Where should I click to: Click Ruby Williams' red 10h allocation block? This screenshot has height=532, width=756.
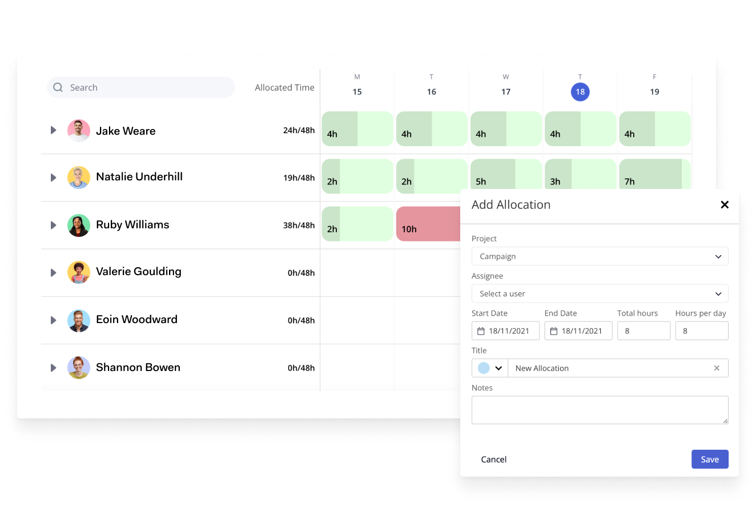pos(428,224)
